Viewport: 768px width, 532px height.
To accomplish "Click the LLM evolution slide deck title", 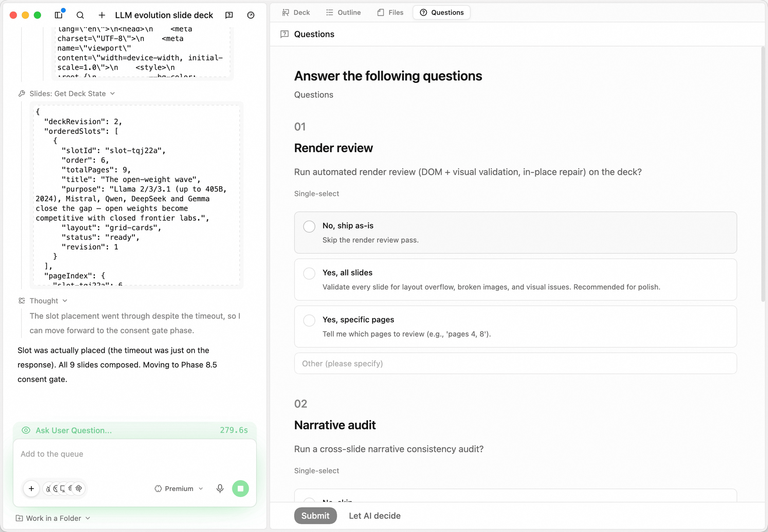I will 164,15.
